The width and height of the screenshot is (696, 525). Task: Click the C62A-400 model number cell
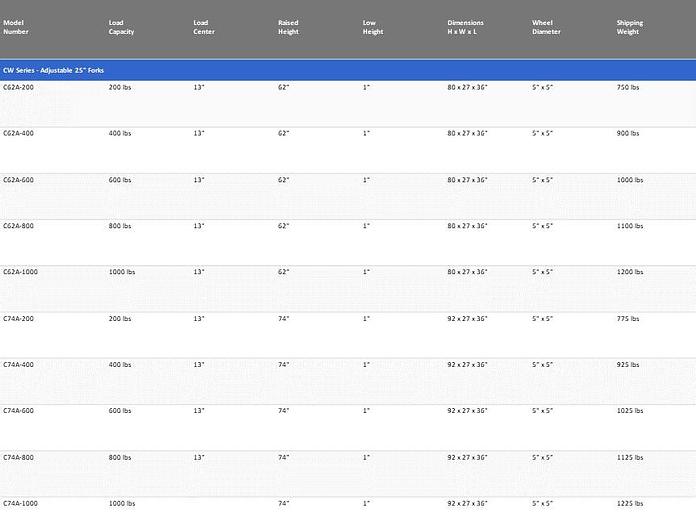18,134
